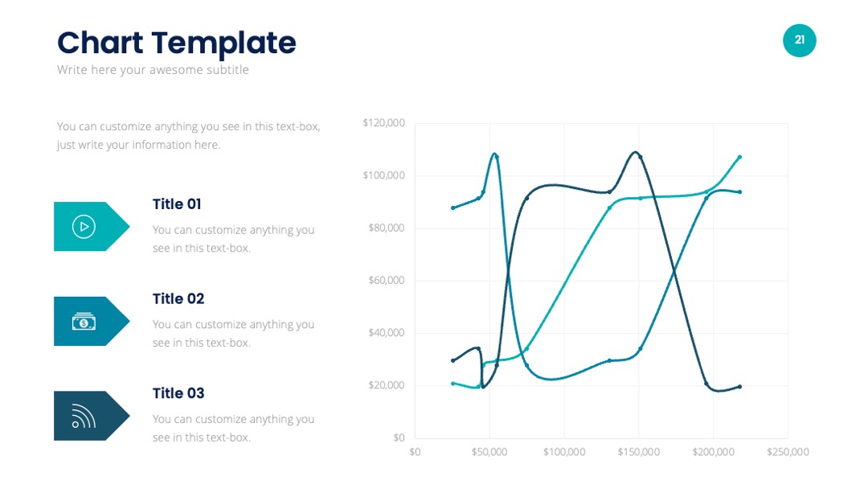Click the wireless signal icon beside Title 03
Viewport: 868px width, 489px height.
pos(84,416)
